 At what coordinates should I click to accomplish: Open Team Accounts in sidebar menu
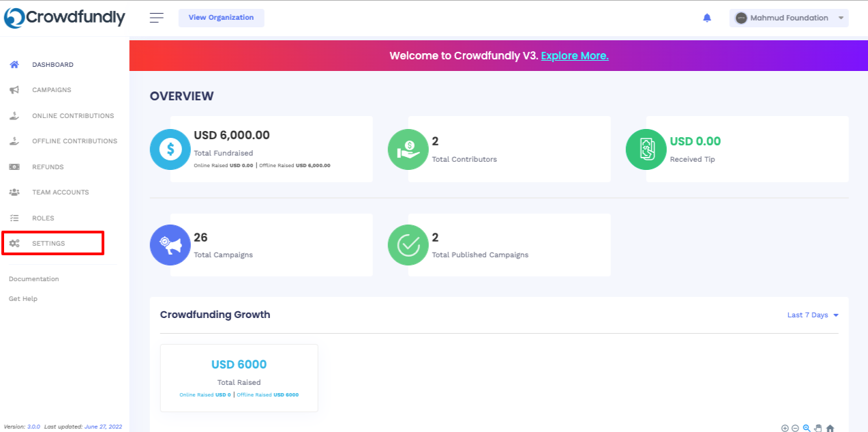[61, 192]
